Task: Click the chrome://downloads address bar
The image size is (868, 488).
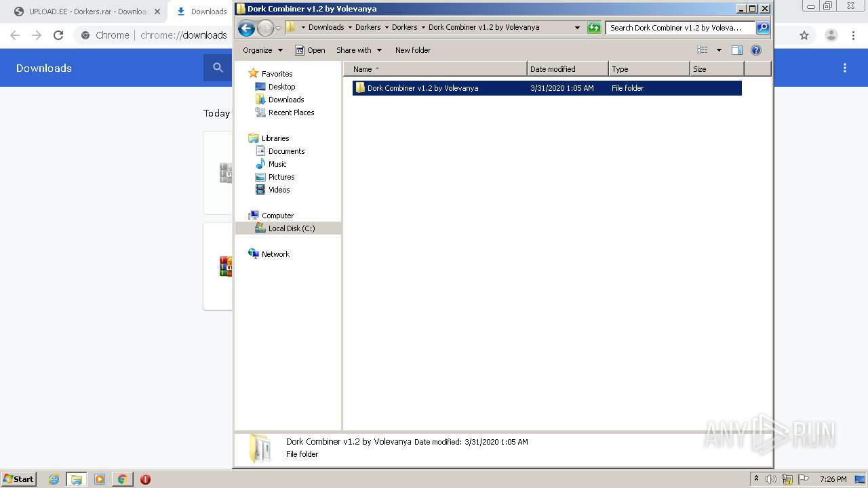Action: click(183, 35)
